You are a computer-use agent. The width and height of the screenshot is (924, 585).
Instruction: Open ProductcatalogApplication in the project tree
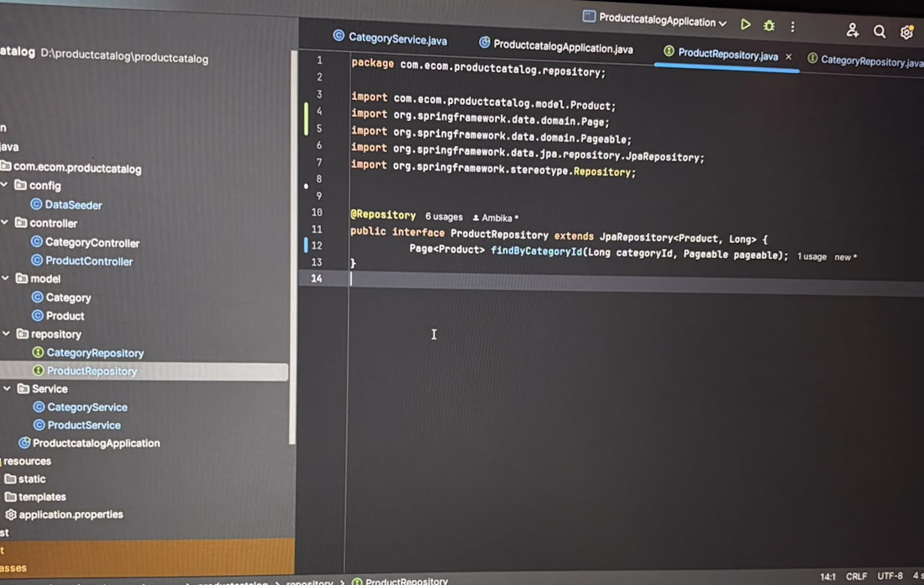click(90, 443)
